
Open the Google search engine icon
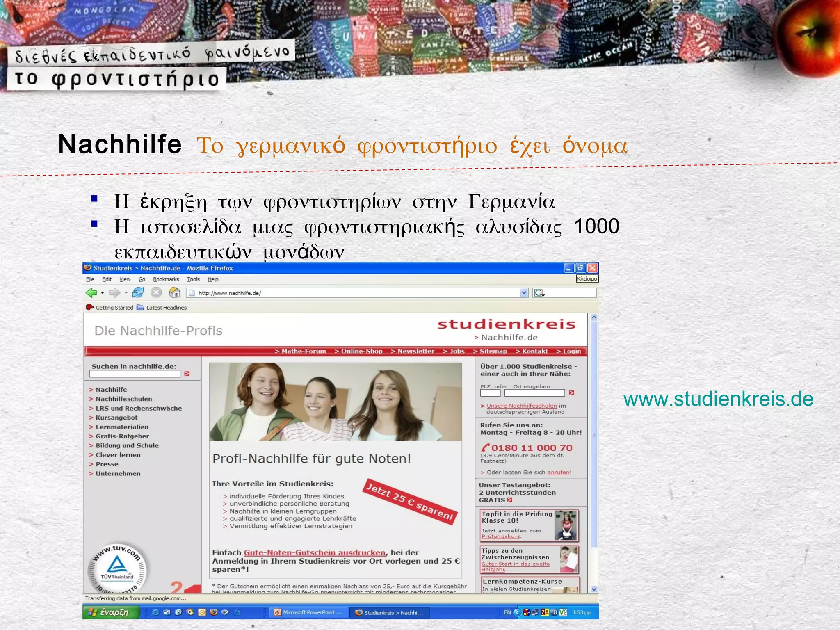539,293
